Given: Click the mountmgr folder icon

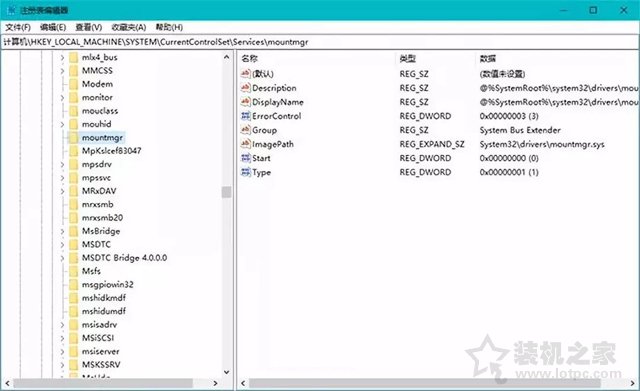Looking at the screenshot, I should 73,138.
